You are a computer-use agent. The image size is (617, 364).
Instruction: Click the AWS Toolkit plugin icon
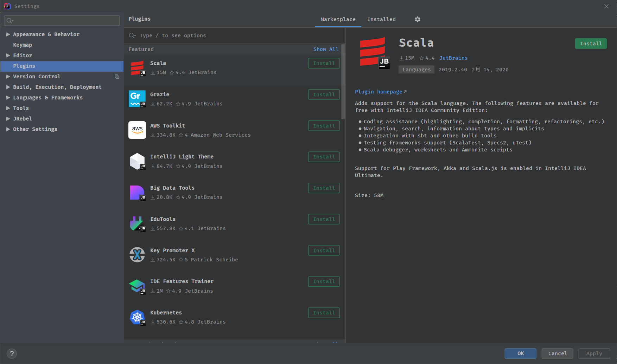pyautogui.click(x=137, y=130)
